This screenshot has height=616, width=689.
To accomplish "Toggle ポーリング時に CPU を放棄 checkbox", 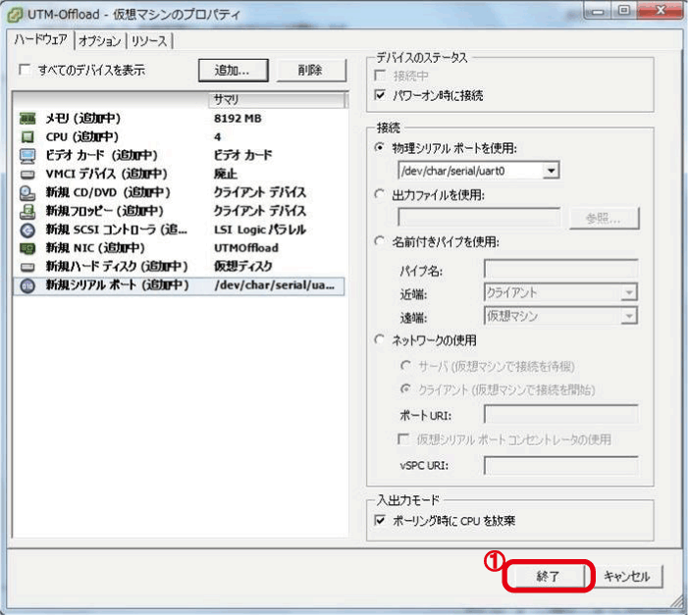I will pyautogui.click(x=380, y=520).
